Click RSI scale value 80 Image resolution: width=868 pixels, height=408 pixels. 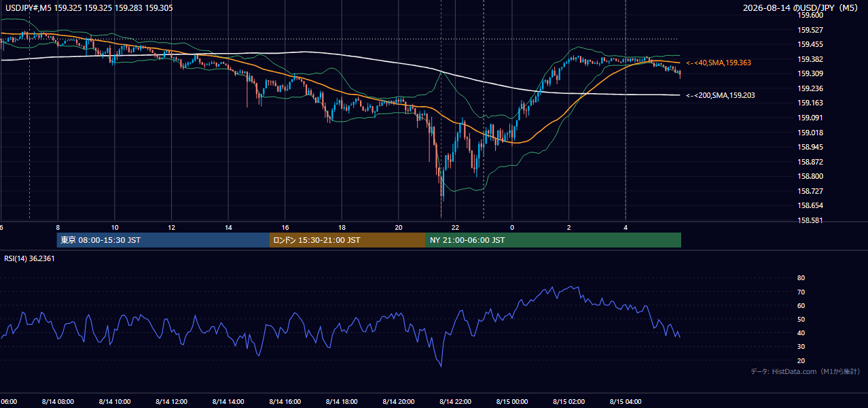coord(801,278)
